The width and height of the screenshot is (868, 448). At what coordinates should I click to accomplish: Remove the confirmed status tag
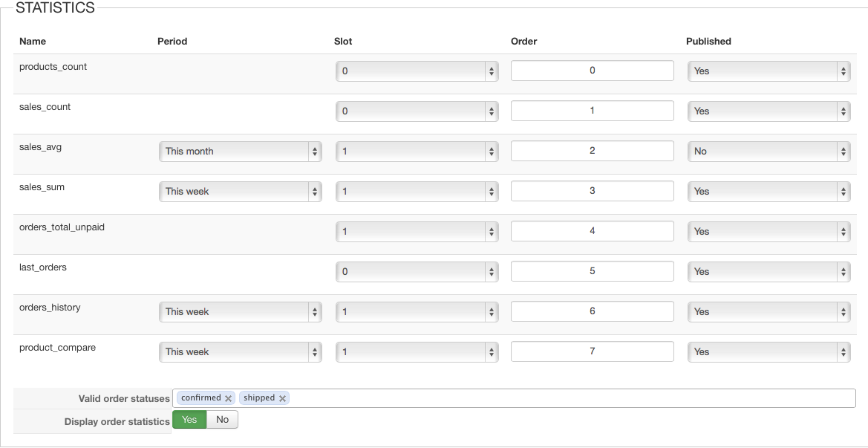229,398
